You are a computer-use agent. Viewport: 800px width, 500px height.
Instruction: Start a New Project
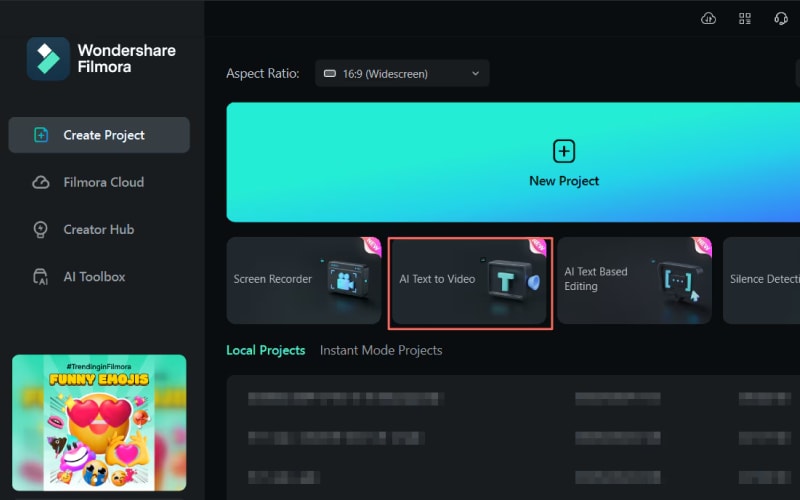pyautogui.click(x=513, y=162)
